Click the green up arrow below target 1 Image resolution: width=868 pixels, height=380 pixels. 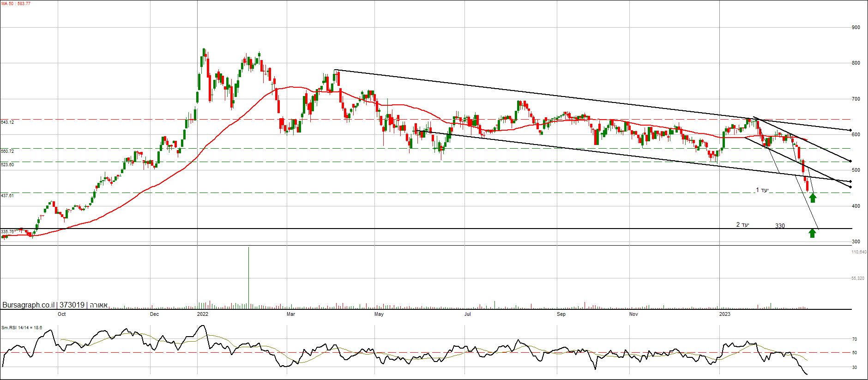coord(813,198)
